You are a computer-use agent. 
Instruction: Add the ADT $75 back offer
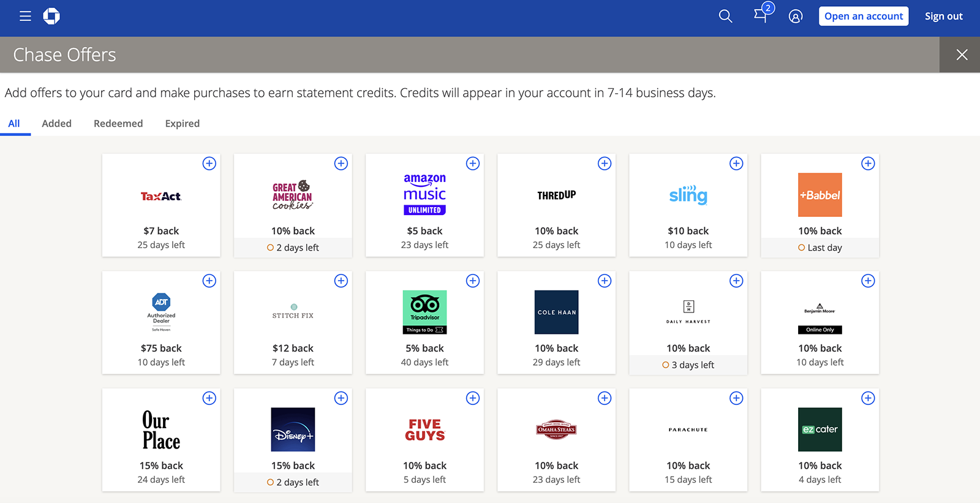point(209,281)
